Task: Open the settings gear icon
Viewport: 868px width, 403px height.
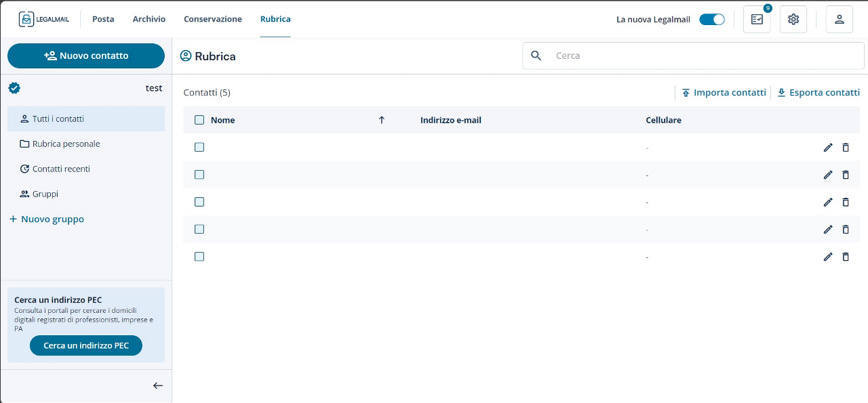Action: pos(793,20)
